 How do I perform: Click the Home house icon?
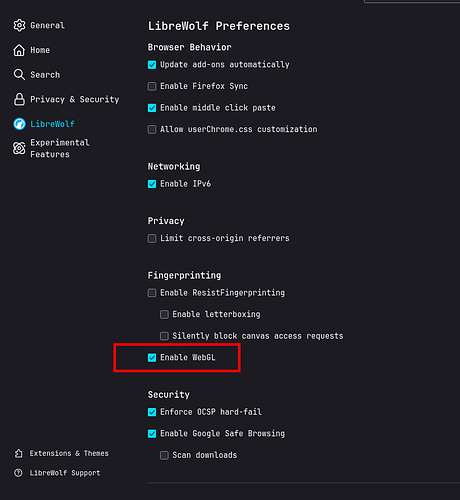click(19, 50)
